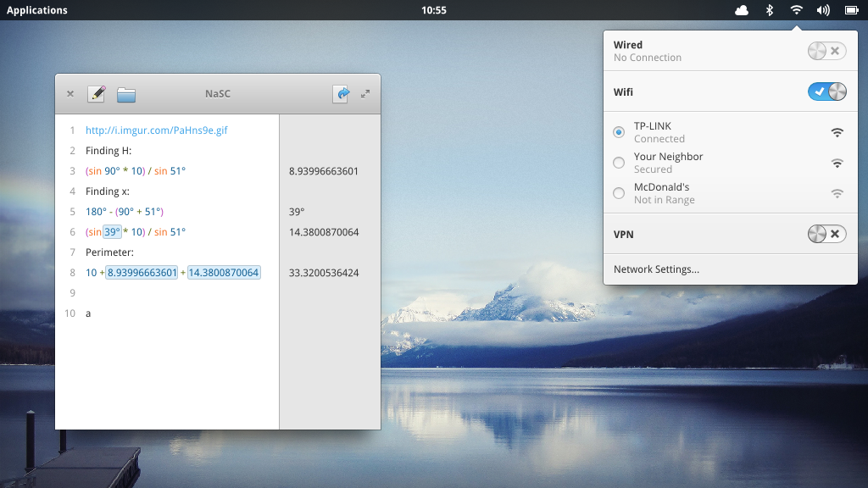Select the Your Neighbor network radio button

coord(619,163)
